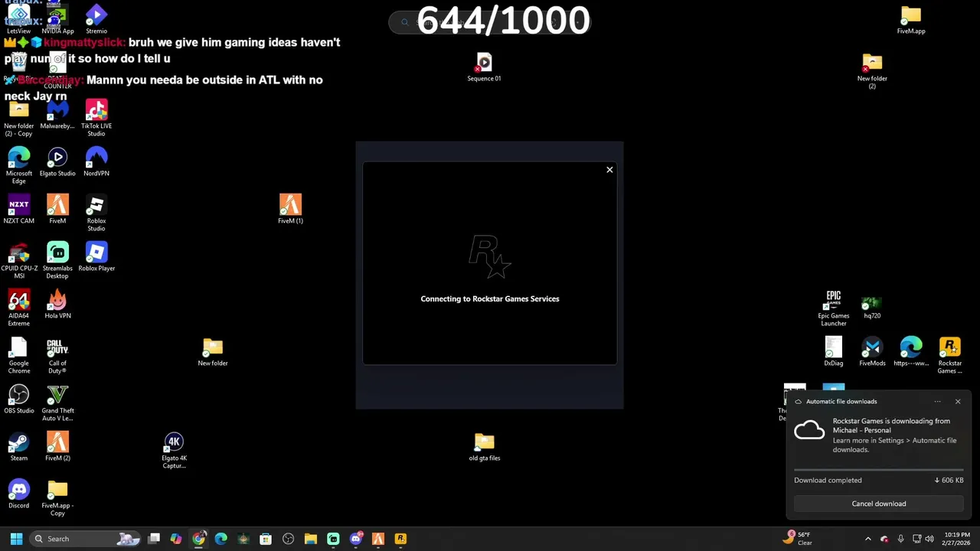The height and width of the screenshot is (551, 980).
Task: Launch Streamlabs Desktop from the desktop
Action: [x=57, y=261]
